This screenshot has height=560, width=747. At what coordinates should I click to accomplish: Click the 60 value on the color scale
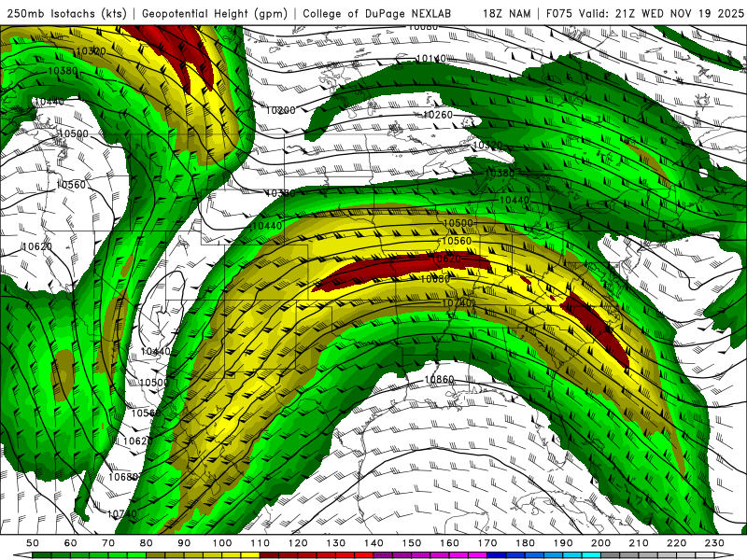[70, 543]
